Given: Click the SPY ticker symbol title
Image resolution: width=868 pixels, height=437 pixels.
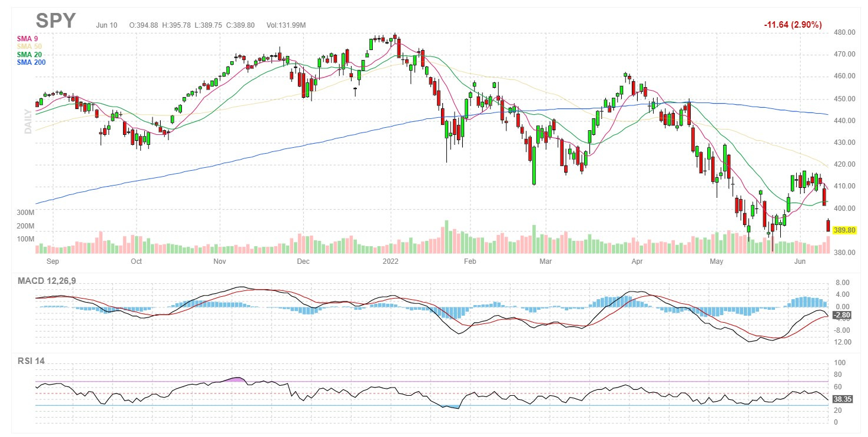Looking at the screenshot, I should pos(56,21).
